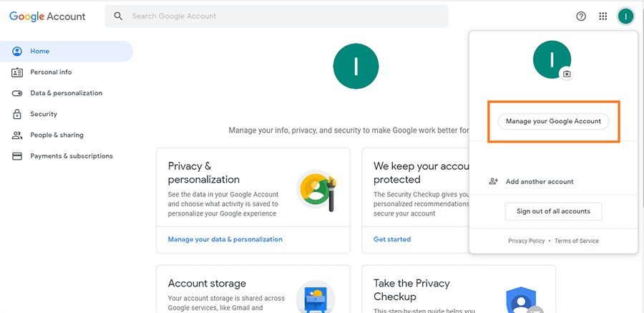Click the People & sharing icon

pyautogui.click(x=17, y=135)
